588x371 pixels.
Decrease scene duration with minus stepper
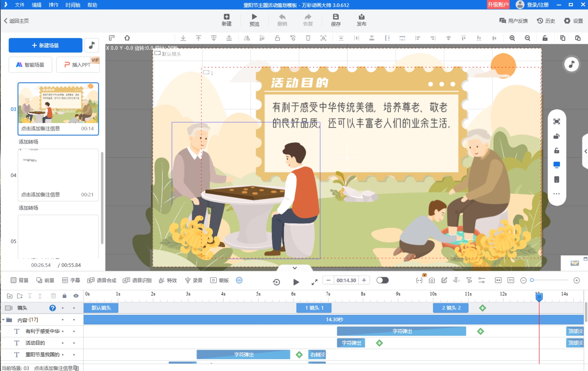pos(328,280)
